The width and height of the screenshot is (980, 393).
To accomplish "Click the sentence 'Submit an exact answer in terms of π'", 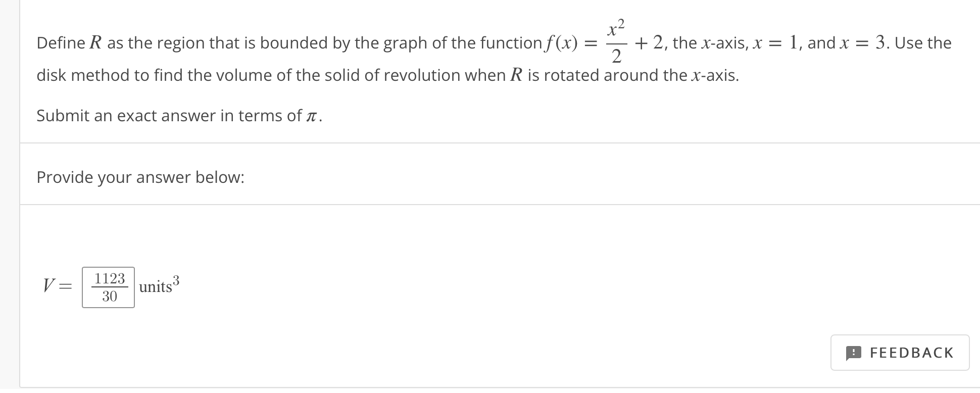I will click(178, 116).
